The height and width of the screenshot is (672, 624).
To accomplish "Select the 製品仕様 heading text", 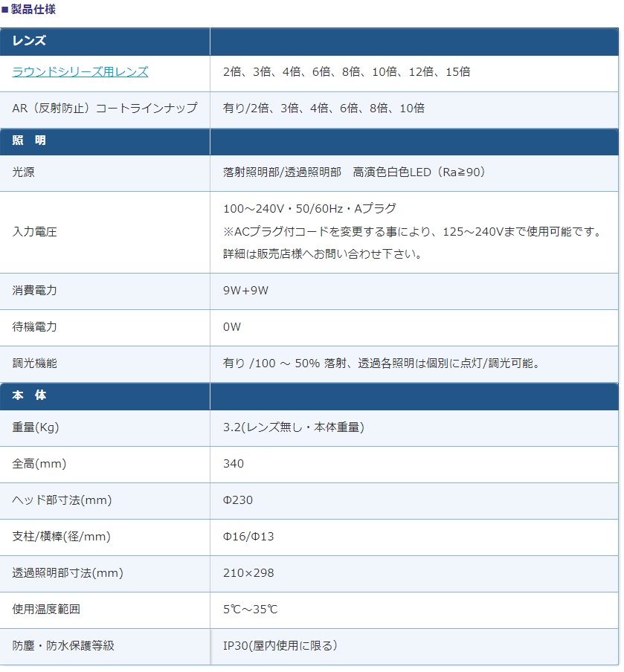I will (x=33, y=9).
